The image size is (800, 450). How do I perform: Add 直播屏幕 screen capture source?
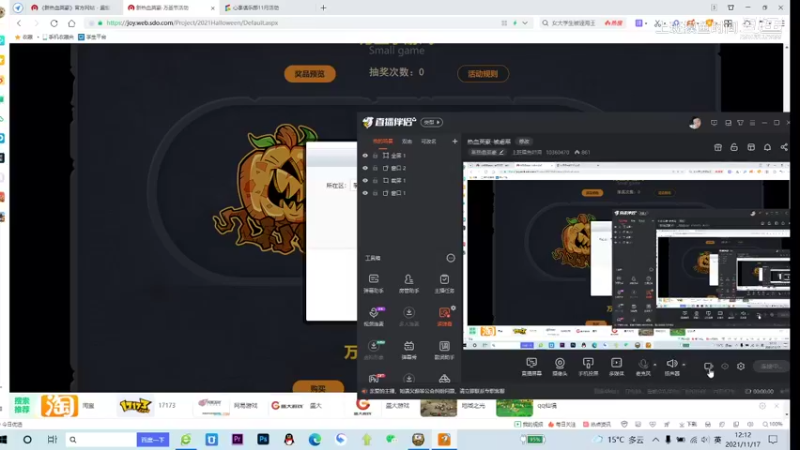point(532,366)
